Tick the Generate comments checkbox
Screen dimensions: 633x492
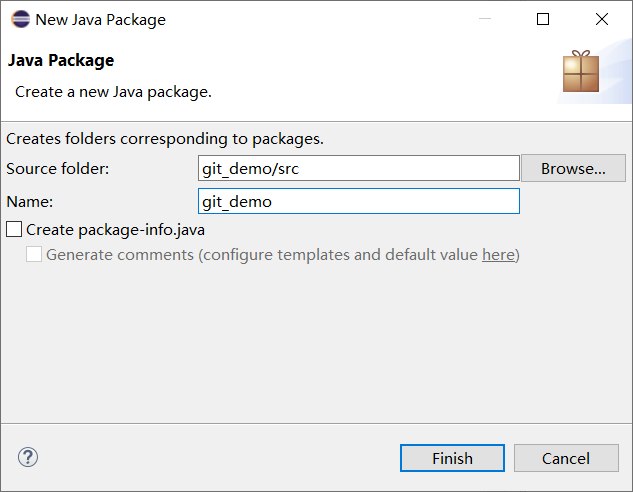[x=34, y=255]
